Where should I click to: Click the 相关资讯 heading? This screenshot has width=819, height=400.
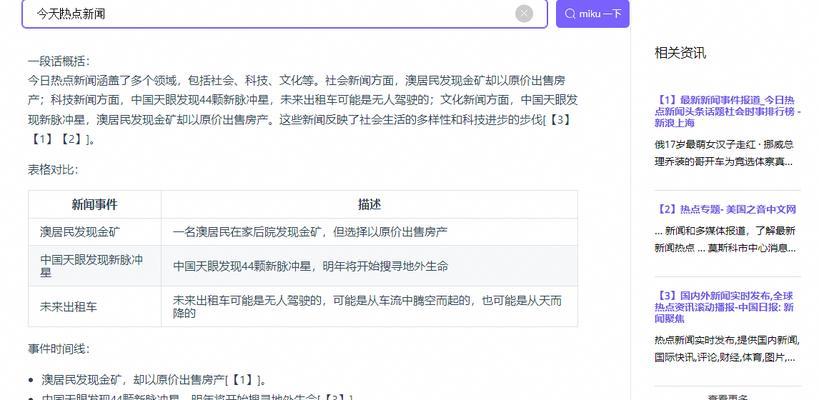pyautogui.click(x=680, y=53)
